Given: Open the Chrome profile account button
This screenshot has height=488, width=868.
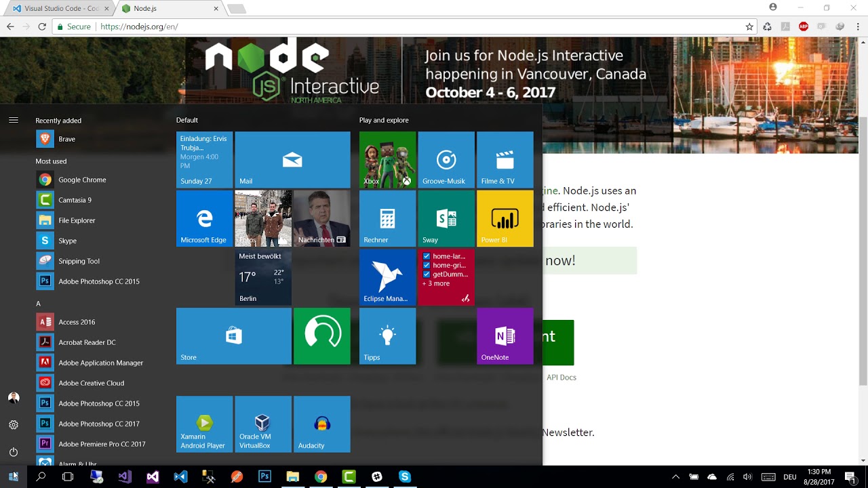Looking at the screenshot, I should point(773,7).
